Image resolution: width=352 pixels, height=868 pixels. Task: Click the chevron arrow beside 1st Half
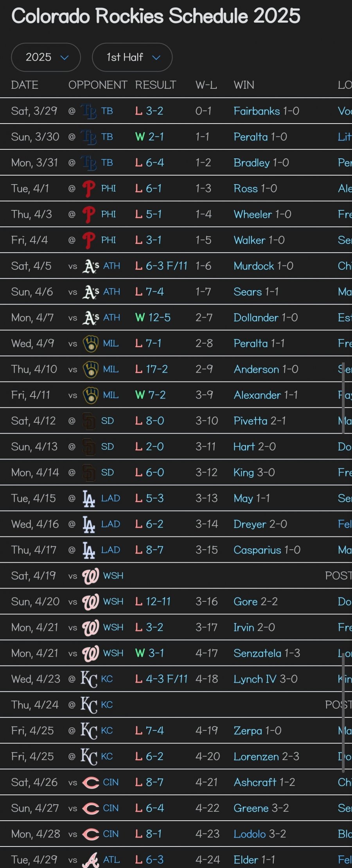(156, 57)
